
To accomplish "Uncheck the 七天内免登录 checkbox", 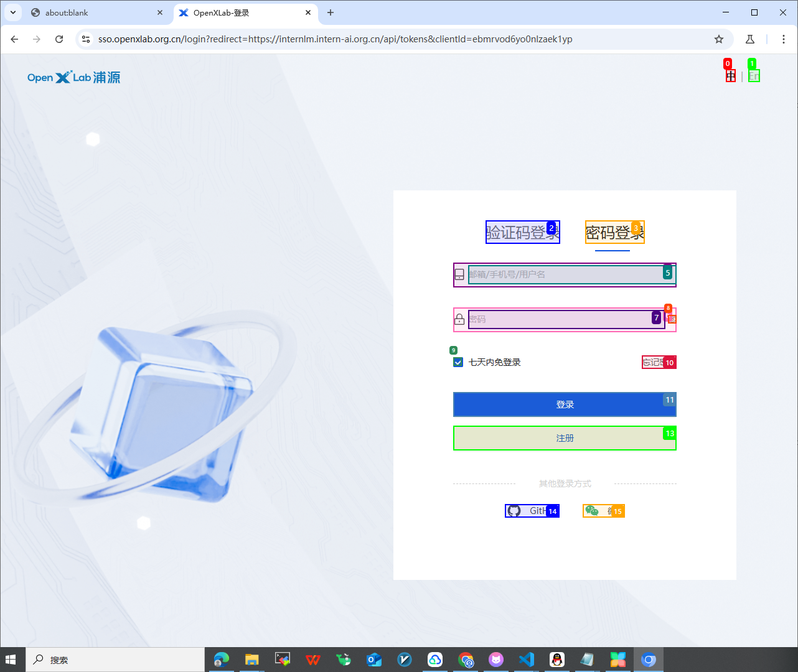I will pyautogui.click(x=458, y=362).
